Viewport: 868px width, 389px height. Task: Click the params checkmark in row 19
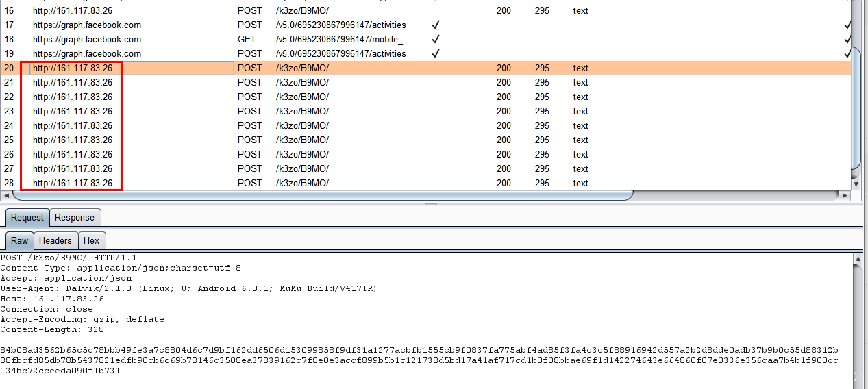(x=435, y=53)
